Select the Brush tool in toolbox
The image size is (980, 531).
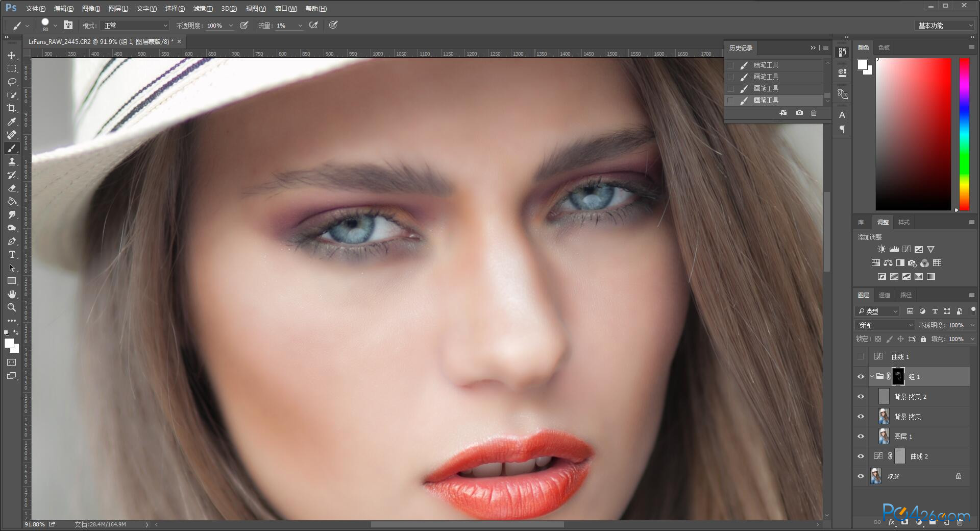[x=12, y=148]
